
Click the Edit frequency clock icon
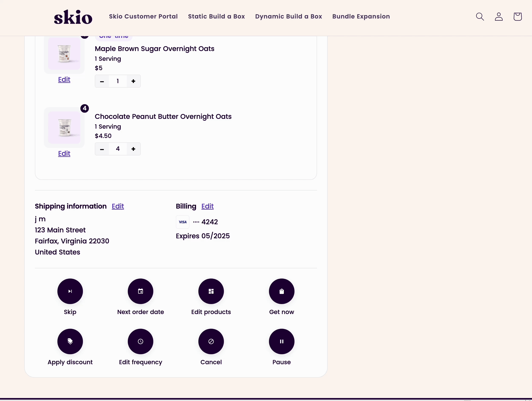[141, 341]
